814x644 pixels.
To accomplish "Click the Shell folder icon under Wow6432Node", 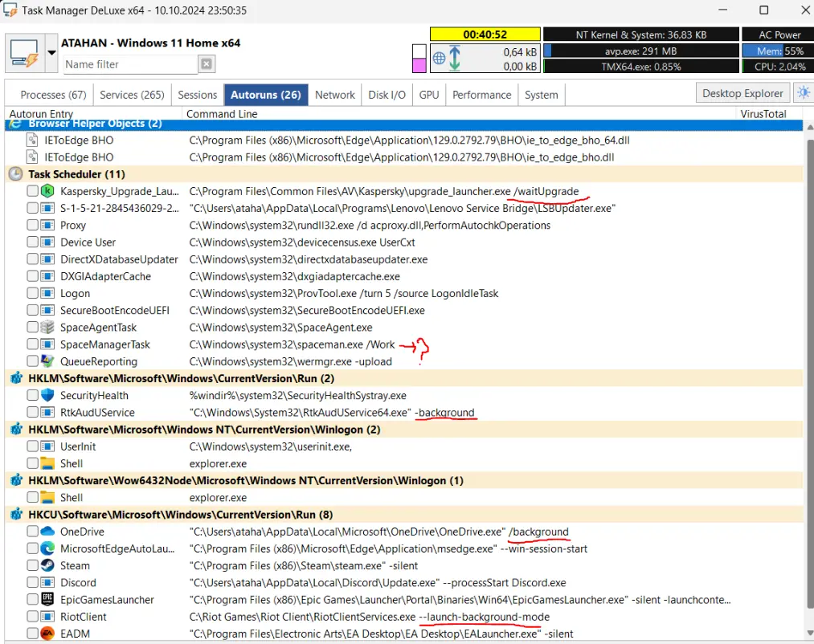I will click(47, 497).
